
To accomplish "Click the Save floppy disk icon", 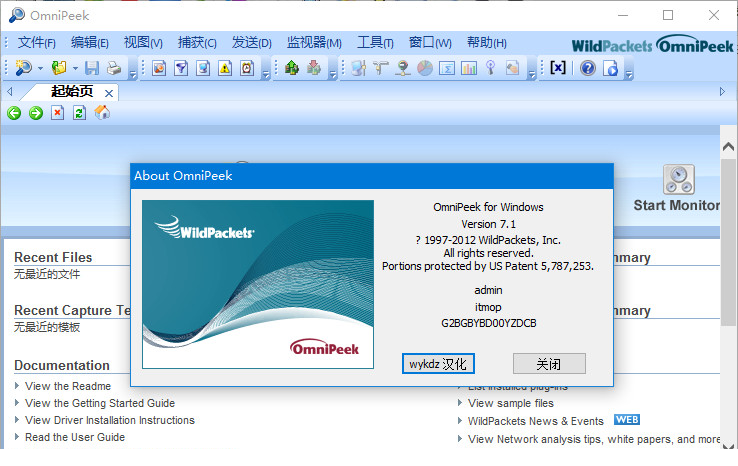I will [92, 68].
